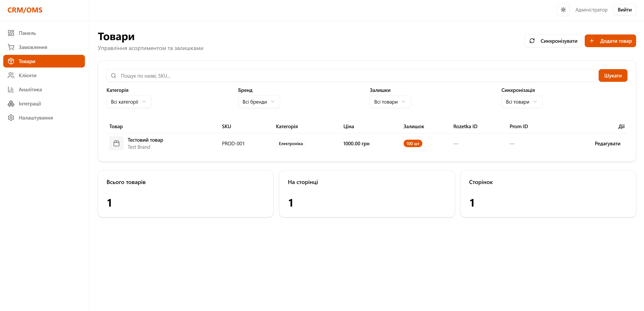Open Аналітика section in sidebar

pyautogui.click(x=44, y=89)
